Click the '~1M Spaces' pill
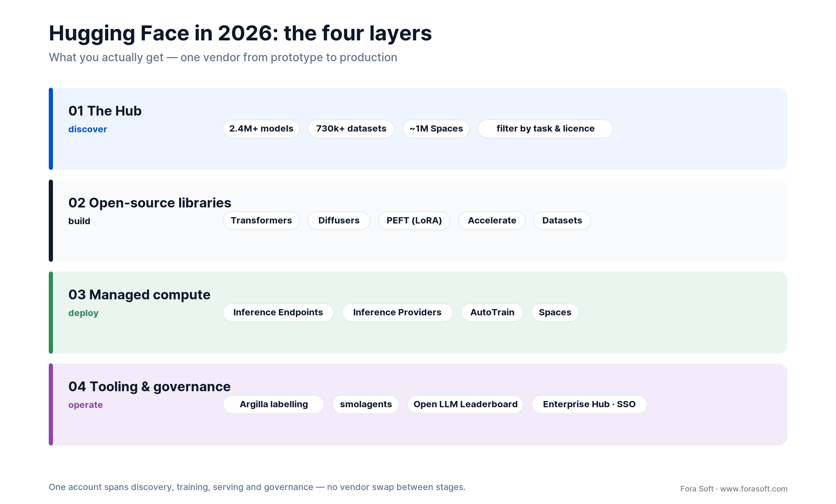 click(x=436, y=129)
